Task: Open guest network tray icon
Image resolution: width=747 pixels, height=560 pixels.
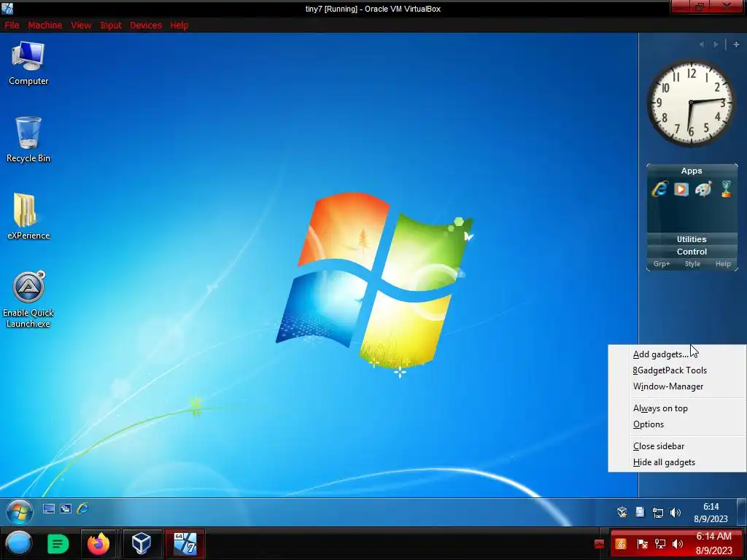Action: click(x=658, y=513)
